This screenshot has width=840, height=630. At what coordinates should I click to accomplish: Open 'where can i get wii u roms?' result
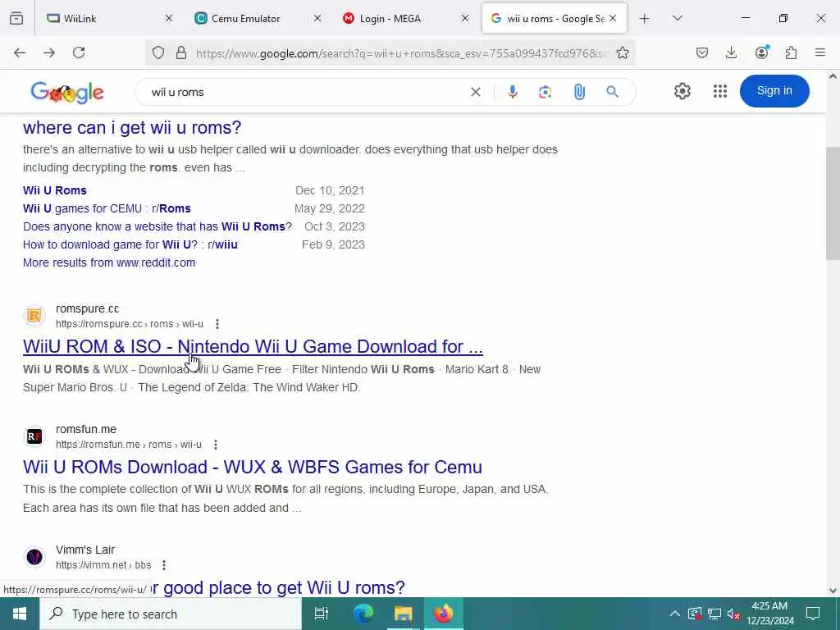click(132, 127)
